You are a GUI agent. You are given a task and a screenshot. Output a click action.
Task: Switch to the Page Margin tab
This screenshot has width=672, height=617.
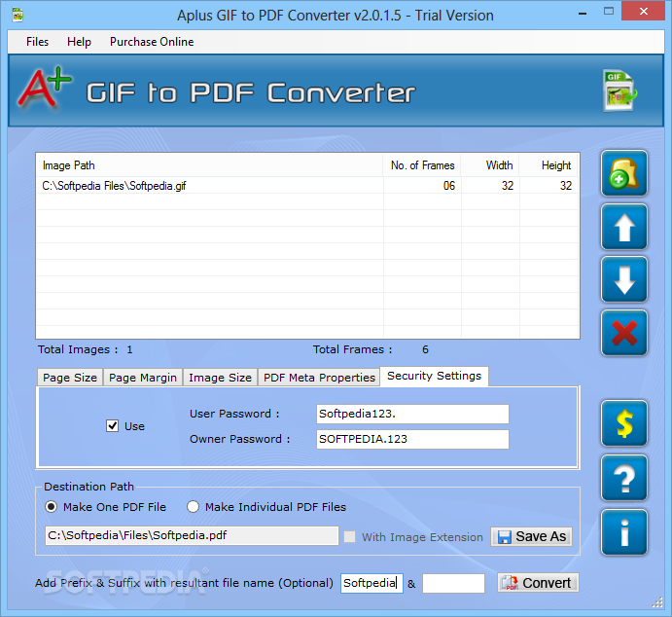pos(143,378)
